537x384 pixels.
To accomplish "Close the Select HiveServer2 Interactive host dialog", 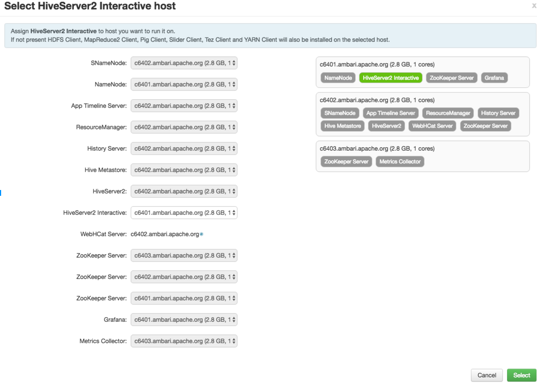I will click(x=534, y=6).
